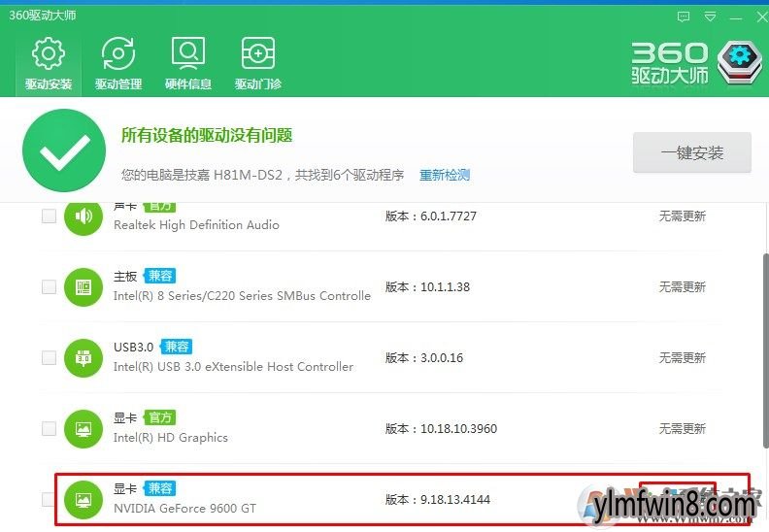Viewport: 769px width, 532px height.
Task: Click the 官方 tag on Intel HD Graphics
Action: click(x=160, y=417)
